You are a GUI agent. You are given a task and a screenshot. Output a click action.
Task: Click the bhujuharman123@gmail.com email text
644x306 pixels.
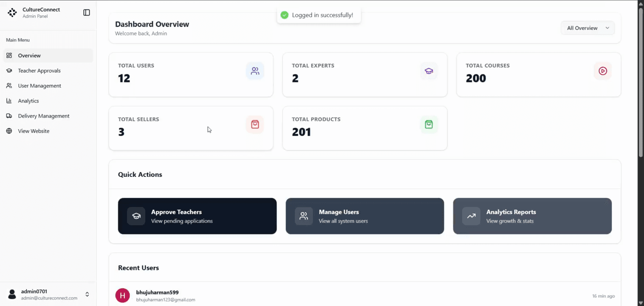coord(166,300)
